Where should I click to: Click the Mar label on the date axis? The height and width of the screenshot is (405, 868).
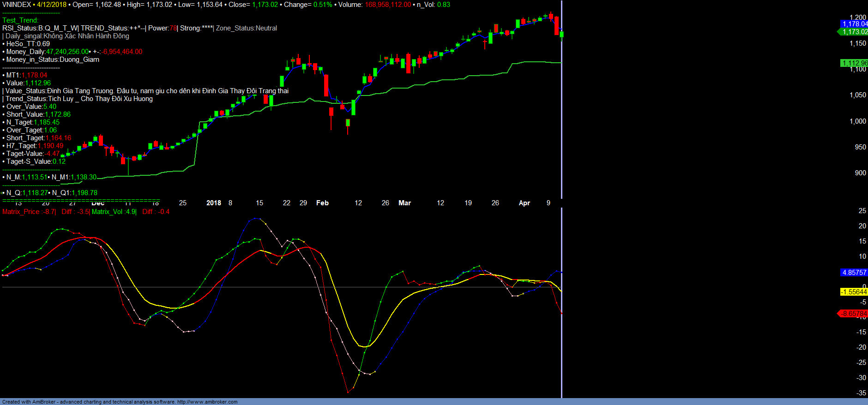pos(404,203)
